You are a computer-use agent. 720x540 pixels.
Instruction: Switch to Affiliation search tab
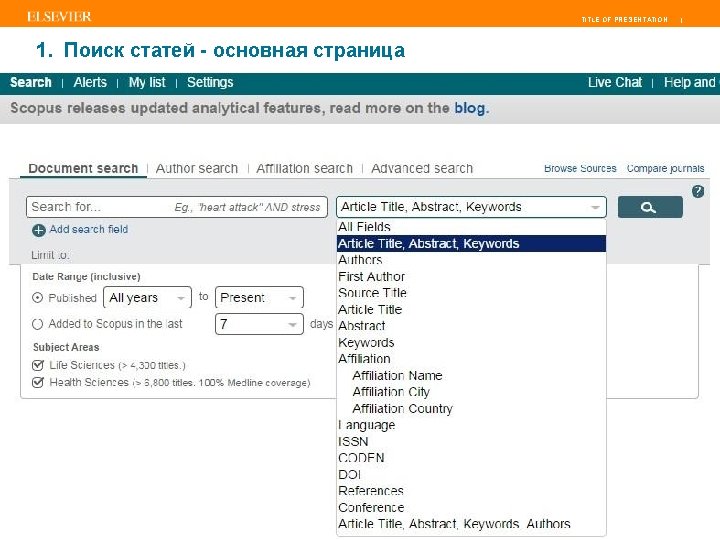pyautogui.click(x=304, y=169)
